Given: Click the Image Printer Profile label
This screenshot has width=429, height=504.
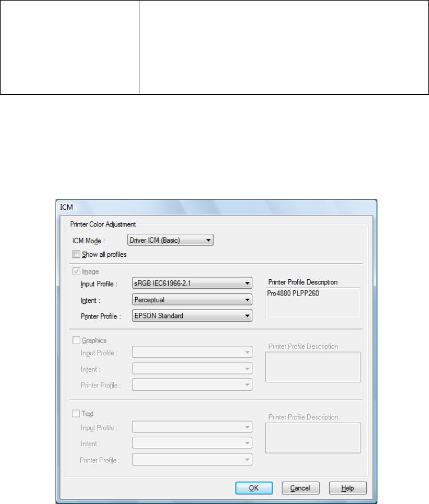Looking at the screenshot, I should point(100,316).
